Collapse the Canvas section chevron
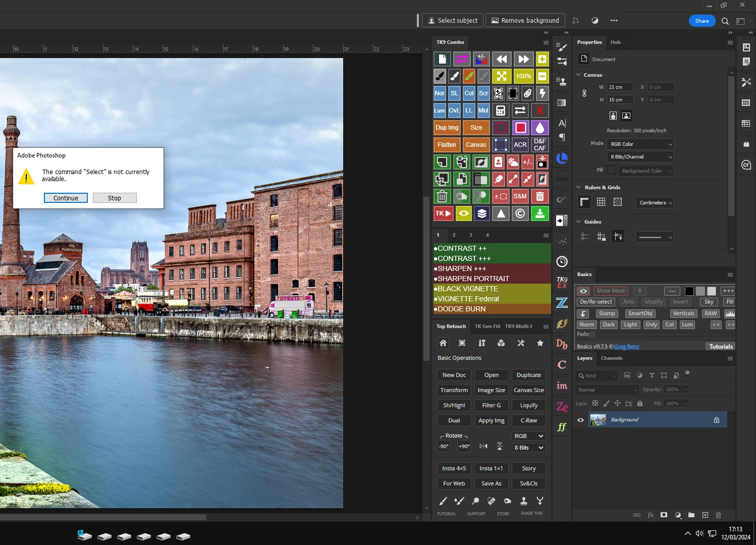Image resolution: width=756 pixels, height=545 pixels. pyautogui.click(x=579, y=75)
